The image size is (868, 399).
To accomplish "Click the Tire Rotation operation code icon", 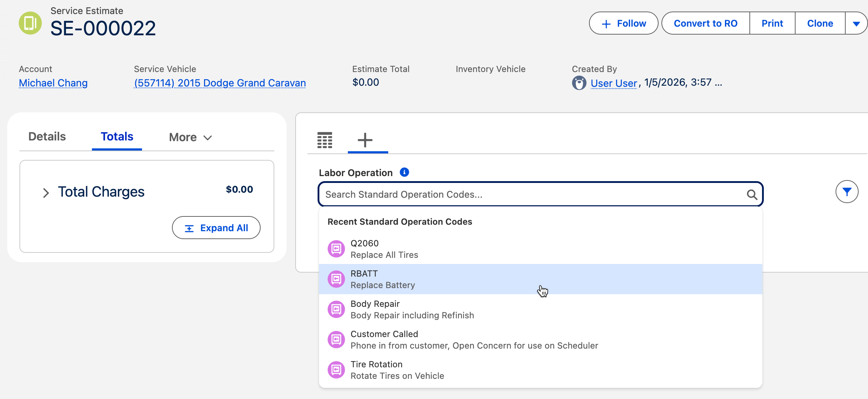I will (x=336, y=370).
